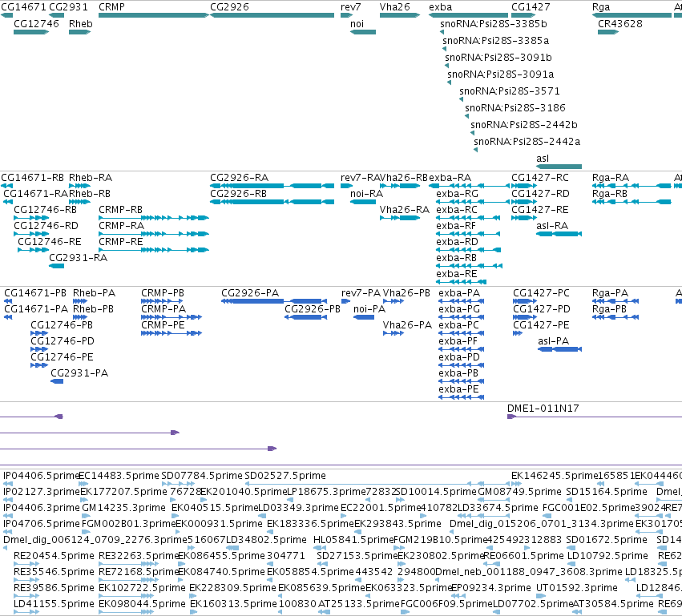Viewport: 682px width, 616px height.
Task: Select the CRMP-RE transcript label
Action: (121, 242)
